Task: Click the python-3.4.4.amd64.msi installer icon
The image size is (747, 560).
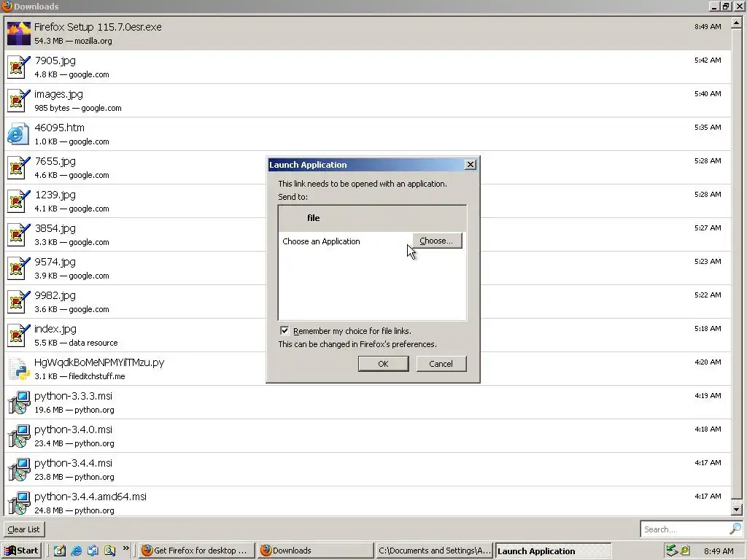Action: coord(19,503)
